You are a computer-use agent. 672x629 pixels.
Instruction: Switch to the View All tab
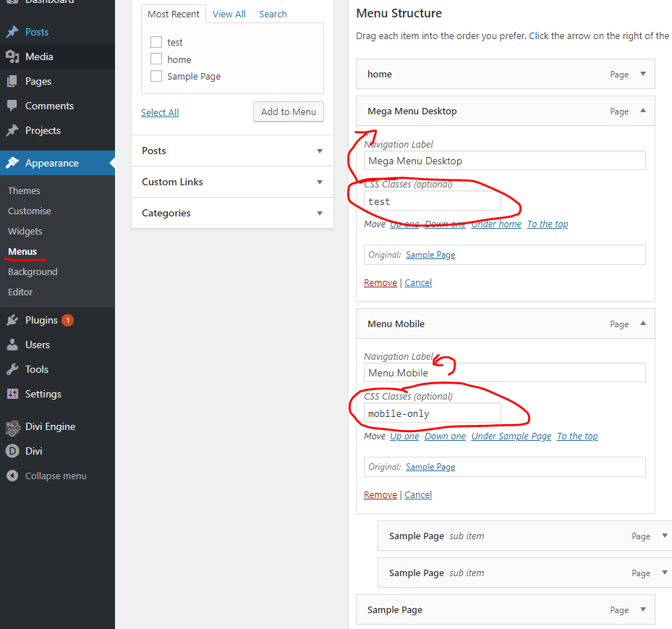coord(229,14)
